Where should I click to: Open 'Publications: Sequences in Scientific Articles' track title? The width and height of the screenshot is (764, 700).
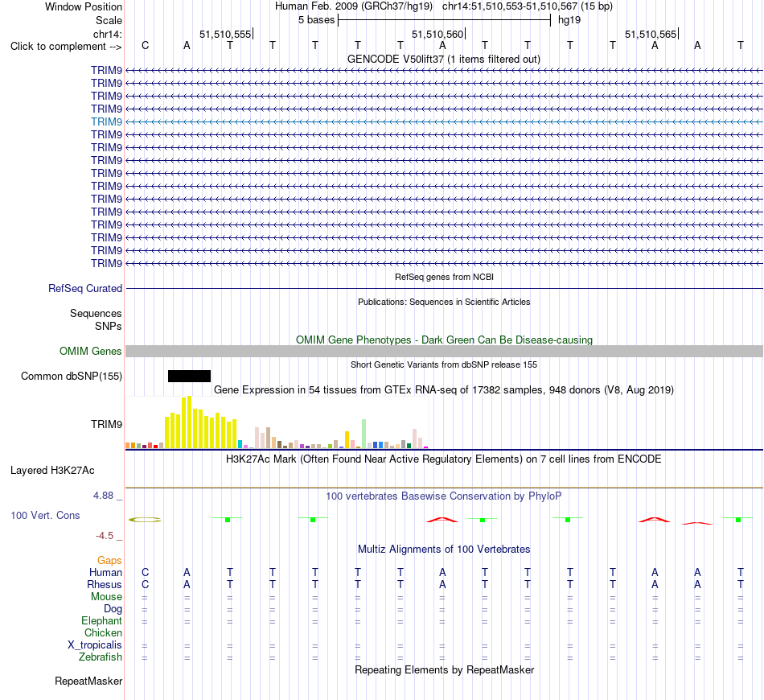[444, 302]
